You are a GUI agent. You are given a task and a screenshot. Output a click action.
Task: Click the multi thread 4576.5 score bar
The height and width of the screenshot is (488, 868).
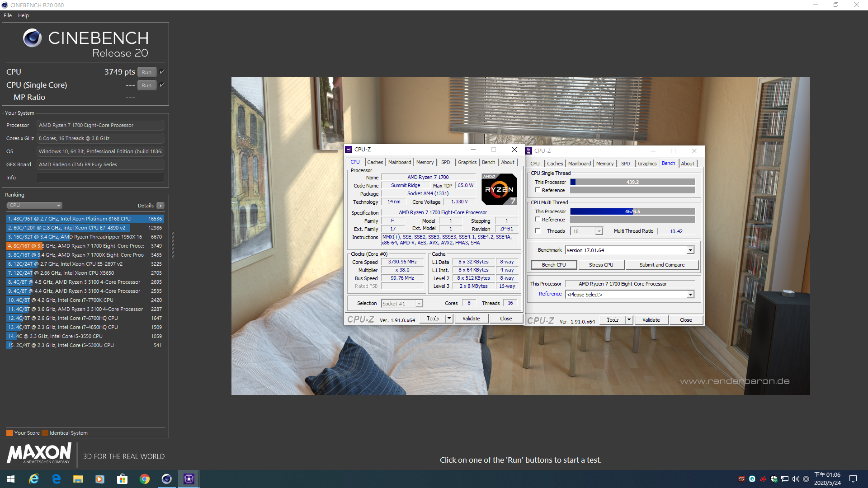[x=632, y=211]
